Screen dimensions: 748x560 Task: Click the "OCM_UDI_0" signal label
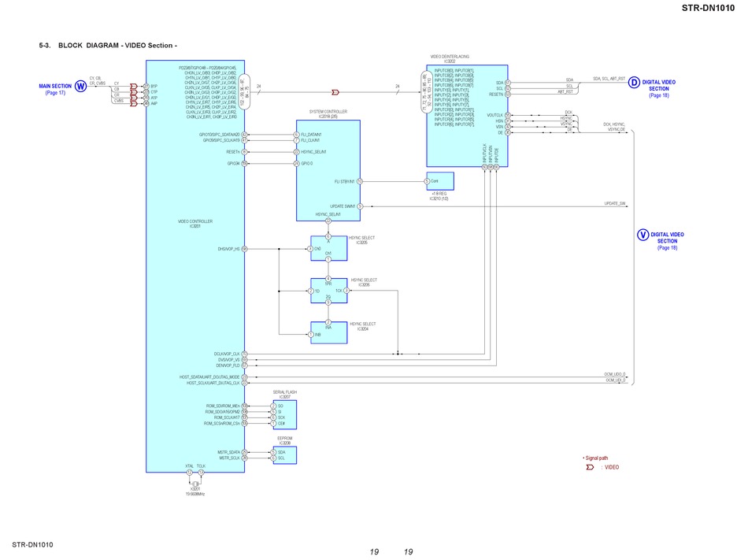tap(616, 380)
